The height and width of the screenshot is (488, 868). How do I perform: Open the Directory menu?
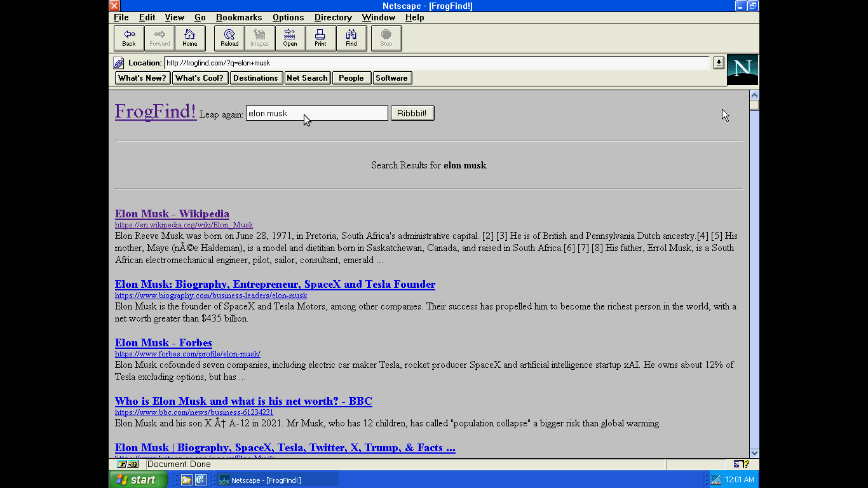click(333, 18)
